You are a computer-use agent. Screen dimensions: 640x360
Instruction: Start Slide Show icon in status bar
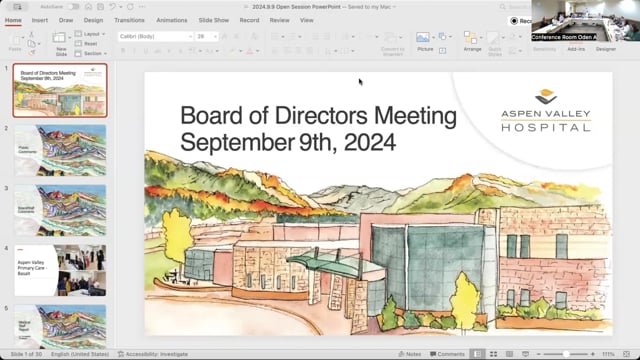click(525, 354)
